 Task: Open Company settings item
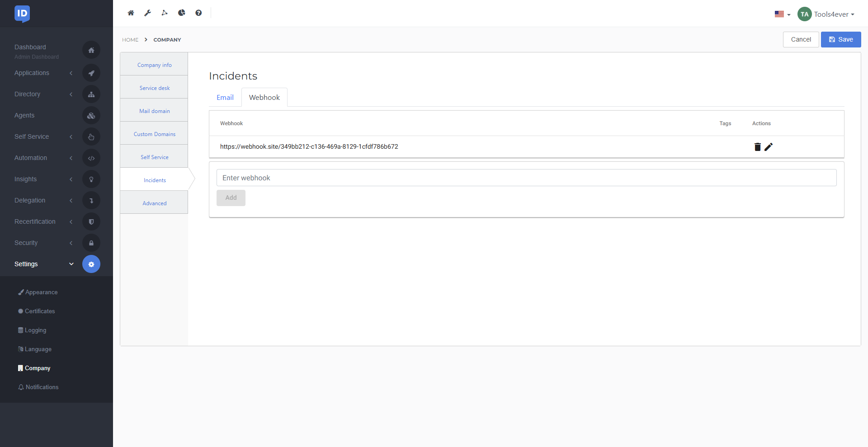[x=34, y=368]
